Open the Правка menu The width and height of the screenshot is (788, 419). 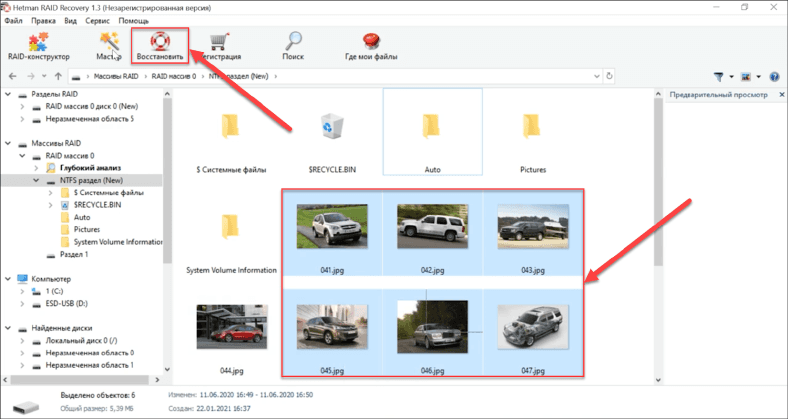(x=43, y=21)
